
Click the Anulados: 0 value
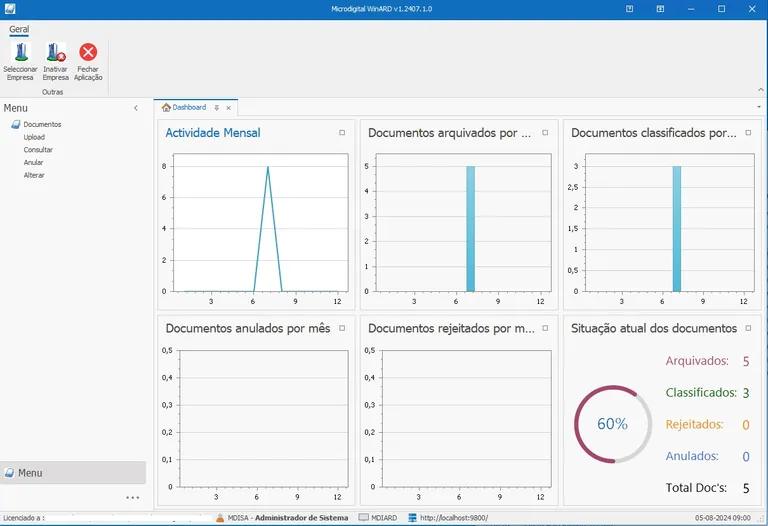[x=746, y=456]
